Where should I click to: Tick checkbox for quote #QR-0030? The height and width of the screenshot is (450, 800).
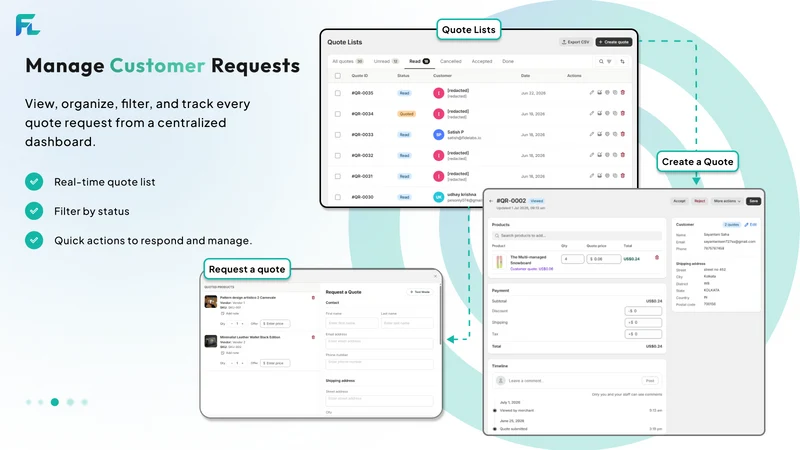coord(338,197)
